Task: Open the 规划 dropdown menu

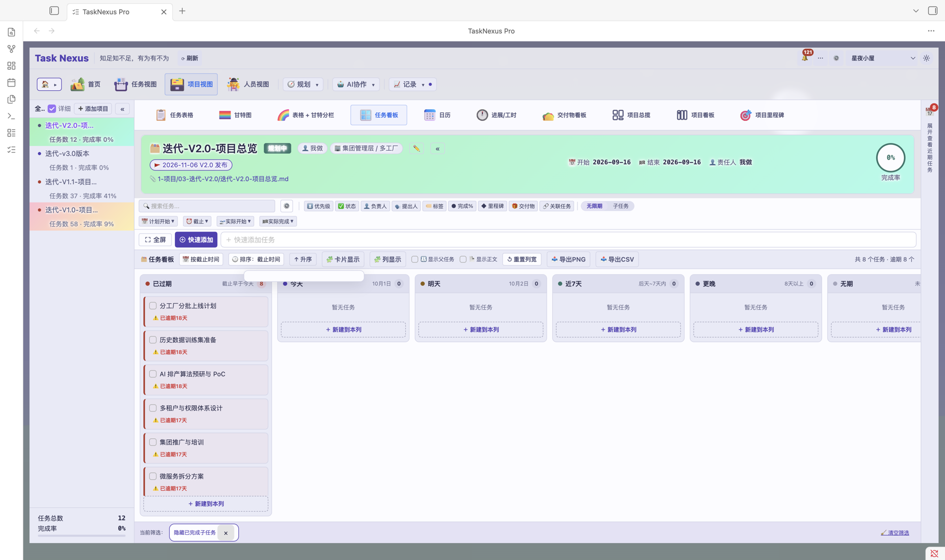Action: click(303, 84)
